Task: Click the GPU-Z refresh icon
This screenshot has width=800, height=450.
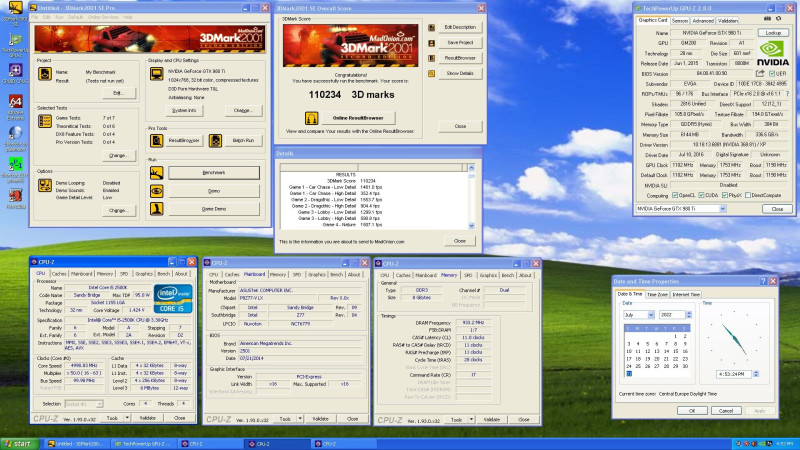Action: (779, 18)
